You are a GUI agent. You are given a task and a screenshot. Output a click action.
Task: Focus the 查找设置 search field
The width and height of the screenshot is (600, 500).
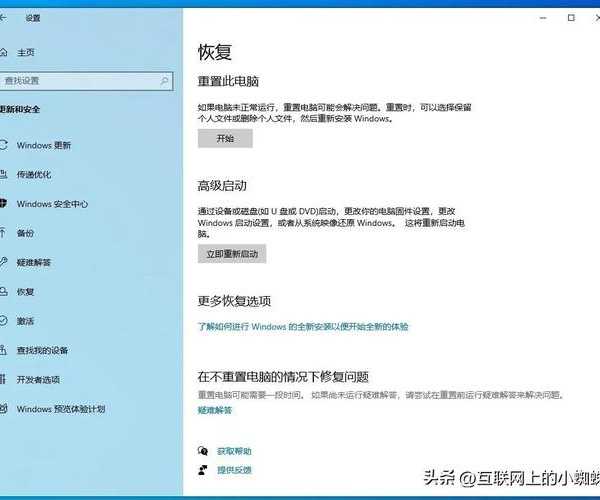[x=86, y=81]
